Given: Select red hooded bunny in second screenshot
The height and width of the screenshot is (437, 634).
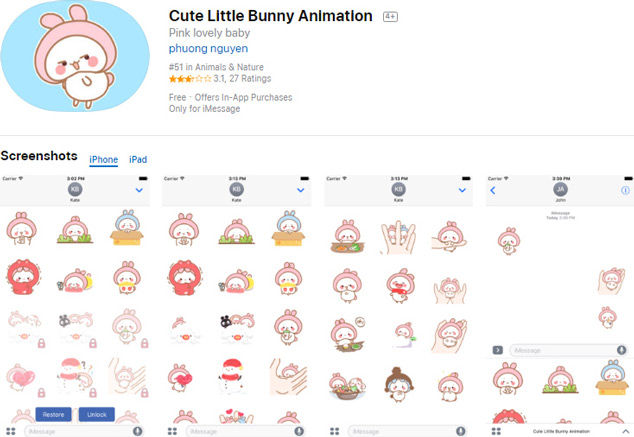Looking at the screenshot, I should pyautogui.click(x=185, y=278).
